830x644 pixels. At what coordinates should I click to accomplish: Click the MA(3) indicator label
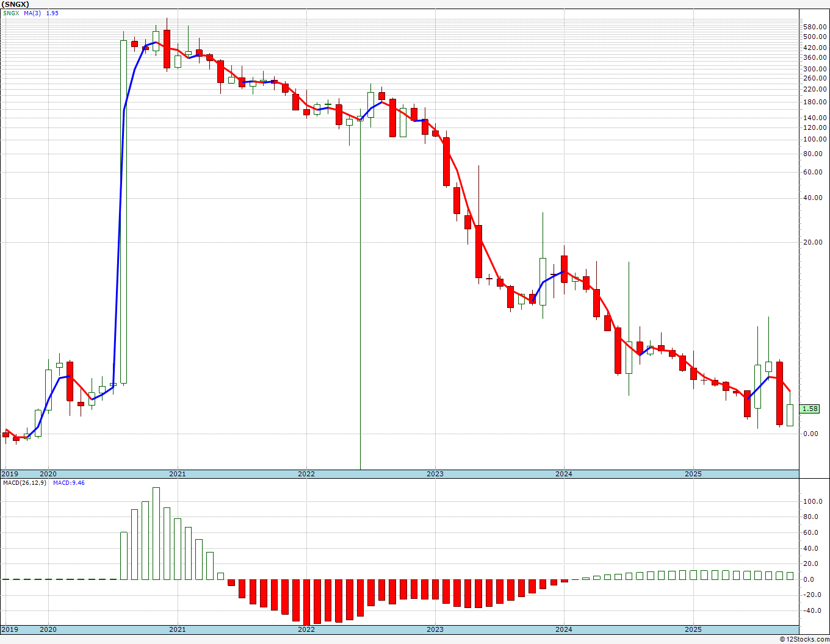coord(33,13)
